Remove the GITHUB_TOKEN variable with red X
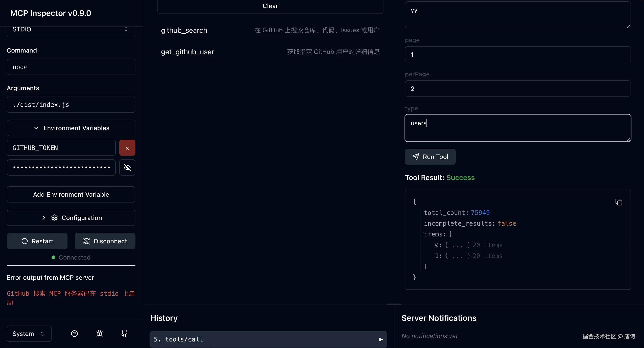The image size is (644, 348). [x=127, y=148]
